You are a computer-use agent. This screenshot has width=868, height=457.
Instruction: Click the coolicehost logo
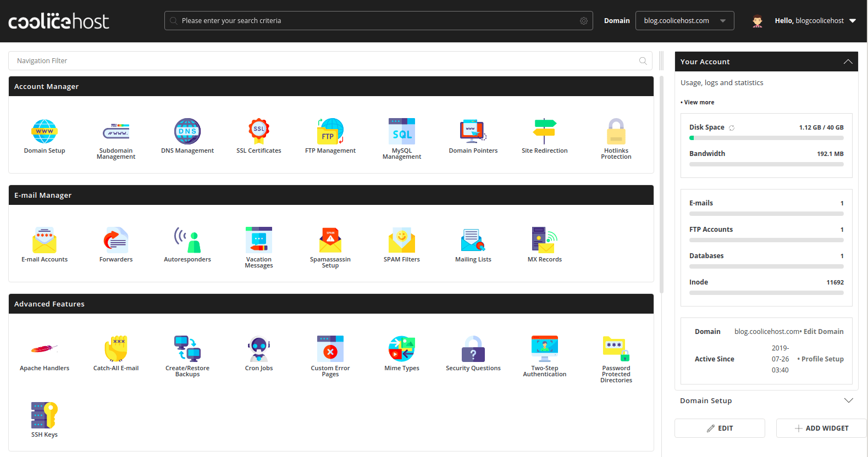click(59, 21)
